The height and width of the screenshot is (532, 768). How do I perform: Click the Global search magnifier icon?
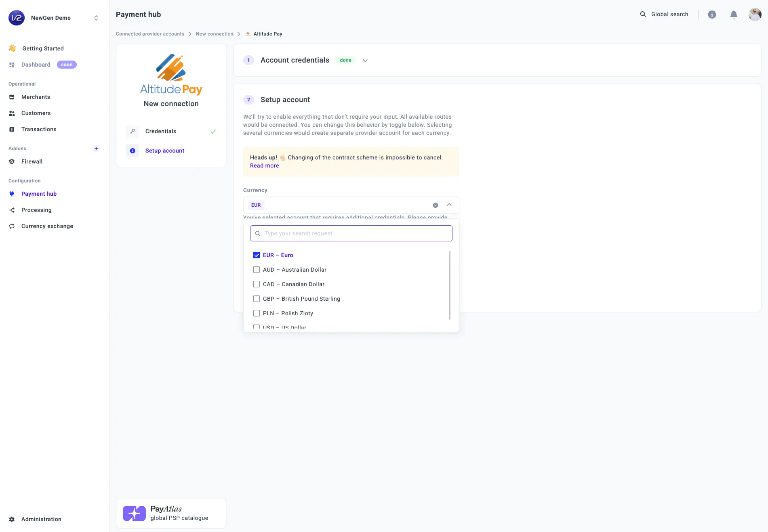[643, 14]
